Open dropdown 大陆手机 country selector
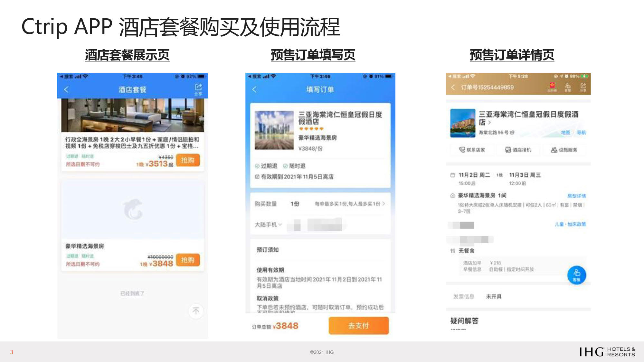The height and width of the screenshot is (362, 644). coord(268,225)
